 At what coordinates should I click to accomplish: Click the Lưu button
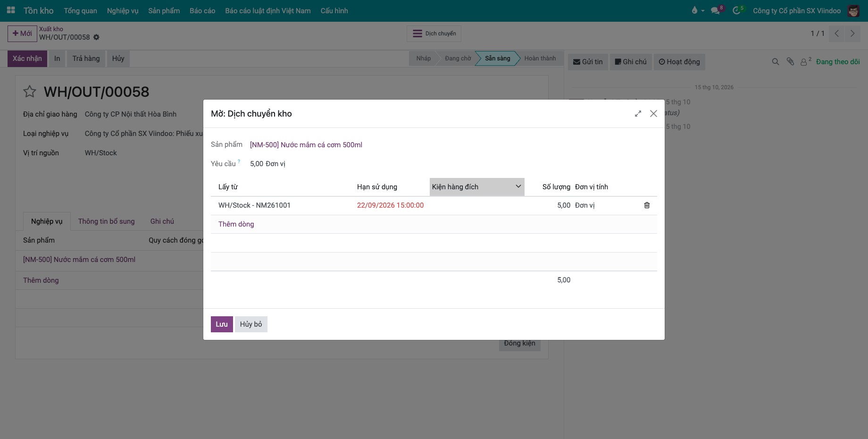[x=222, y=324]
